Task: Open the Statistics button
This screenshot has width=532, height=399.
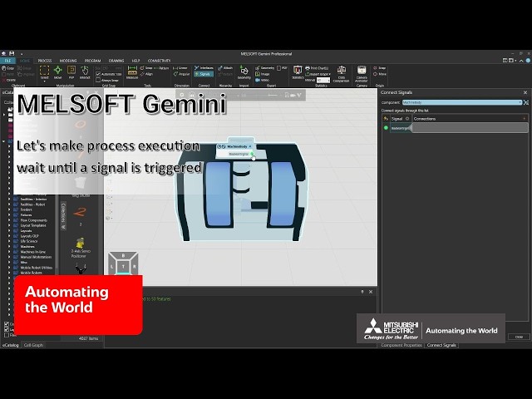Action: point(298,72)
